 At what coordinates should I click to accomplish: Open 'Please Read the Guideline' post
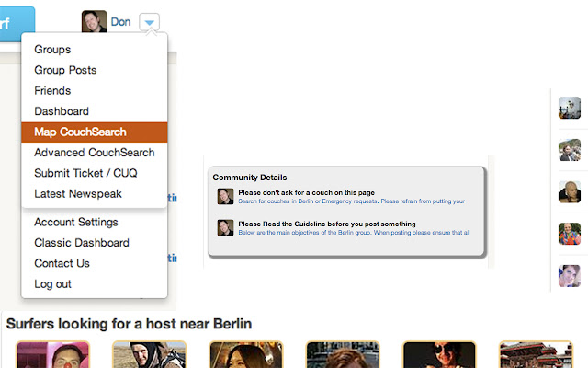[327, 224]
